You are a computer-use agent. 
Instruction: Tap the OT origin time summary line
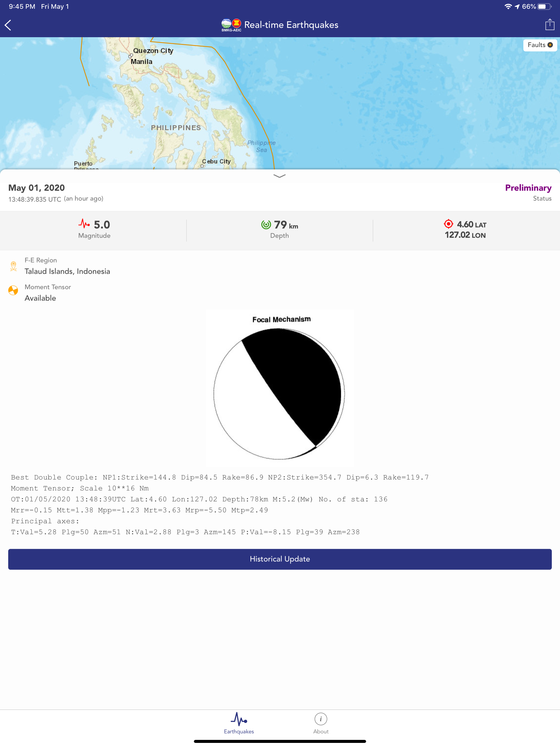(x=199, y=499)
